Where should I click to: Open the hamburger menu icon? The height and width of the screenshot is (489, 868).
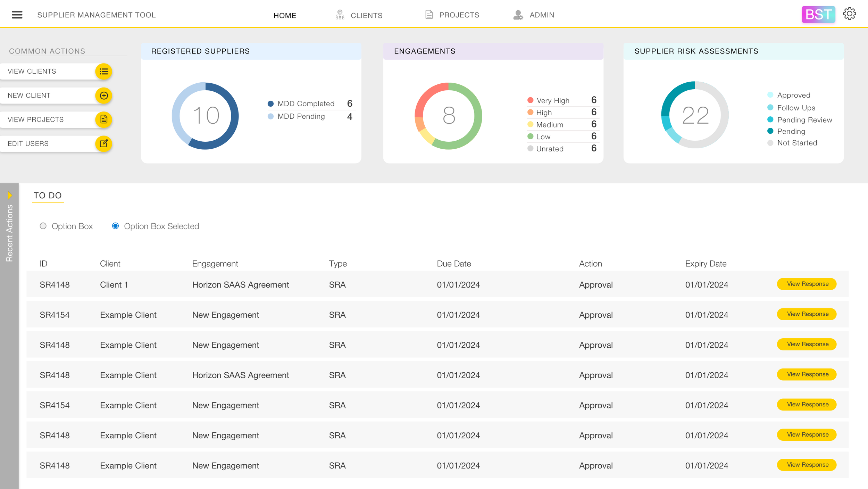point(17,15)
